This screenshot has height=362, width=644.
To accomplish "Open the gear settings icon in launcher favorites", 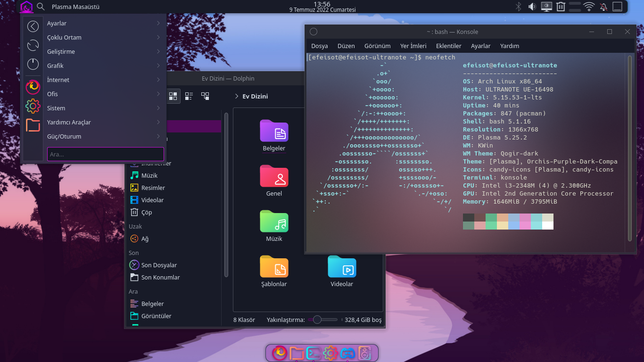I will coord(33,106).
